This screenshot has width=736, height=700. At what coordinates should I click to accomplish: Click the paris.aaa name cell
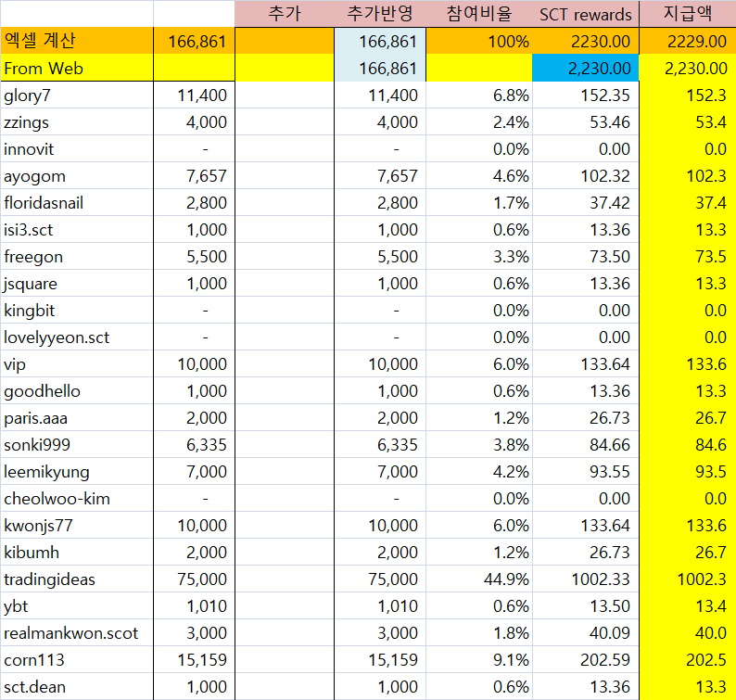pos(77,418)
